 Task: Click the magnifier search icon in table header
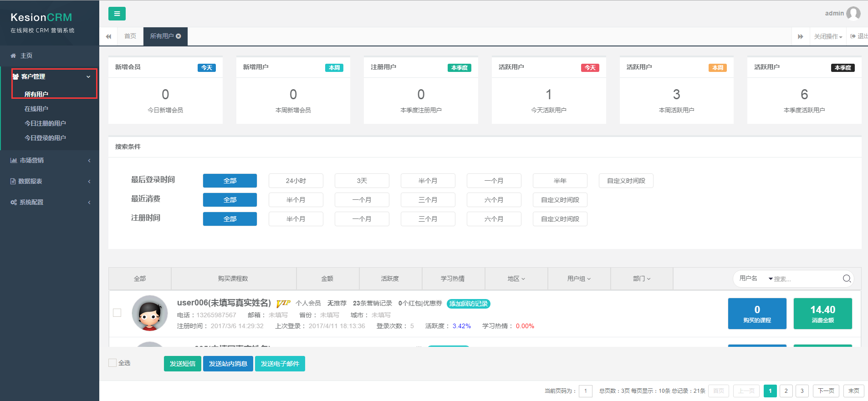847,279
